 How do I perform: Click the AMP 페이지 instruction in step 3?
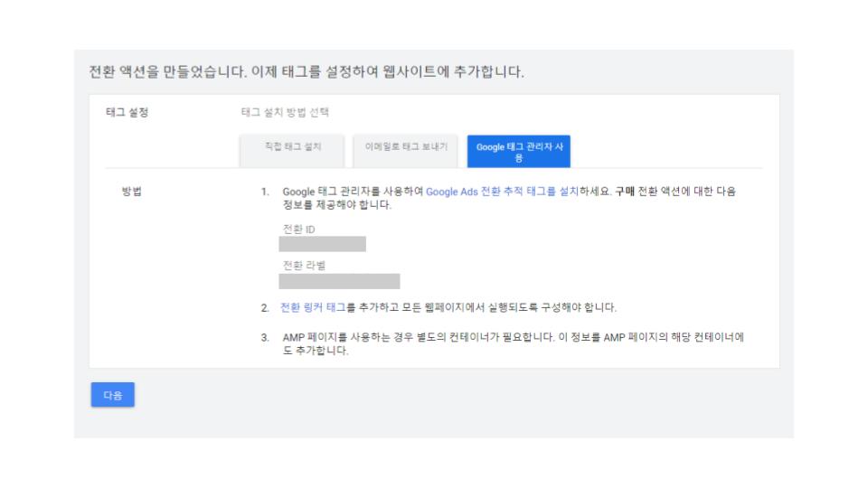[x=514, y=343]
